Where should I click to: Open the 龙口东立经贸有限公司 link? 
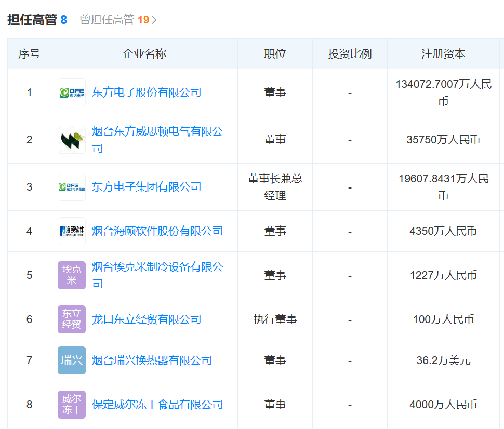click(x=147, y=319)
